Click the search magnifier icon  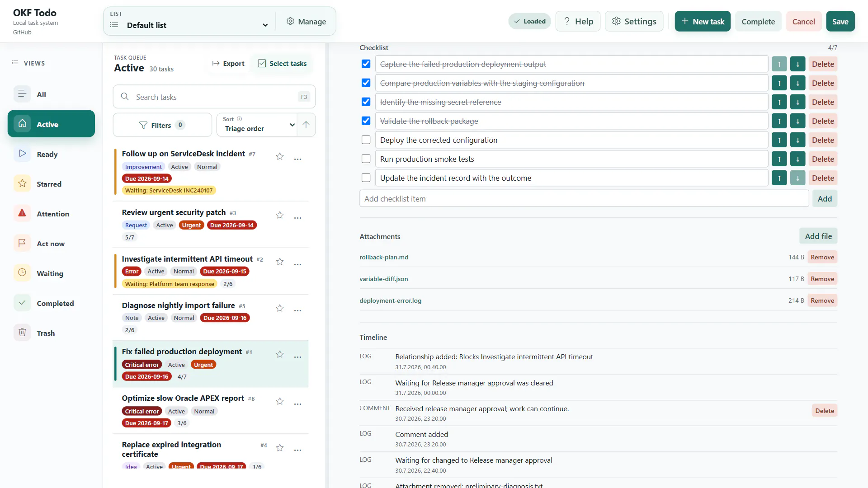pos(125,96)
